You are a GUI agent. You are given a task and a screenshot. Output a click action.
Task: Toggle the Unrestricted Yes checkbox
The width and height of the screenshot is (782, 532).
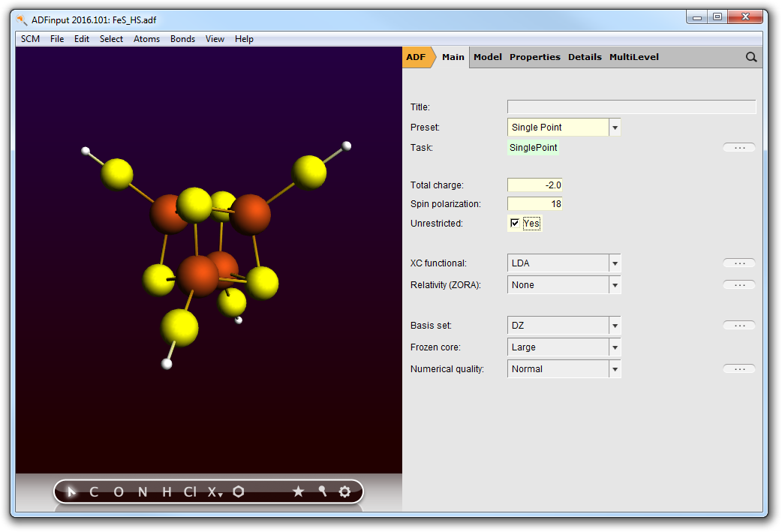tap(515, 223)
